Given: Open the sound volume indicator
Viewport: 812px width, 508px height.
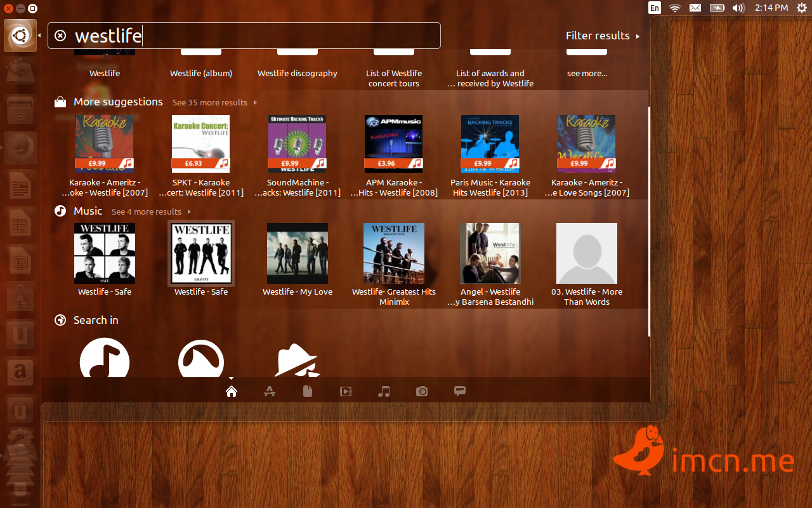Looking at the screenshot, I should click(738, 8).
